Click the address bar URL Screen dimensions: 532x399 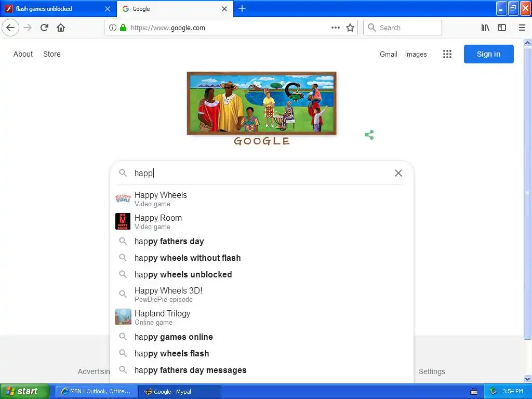coord(168,28)
